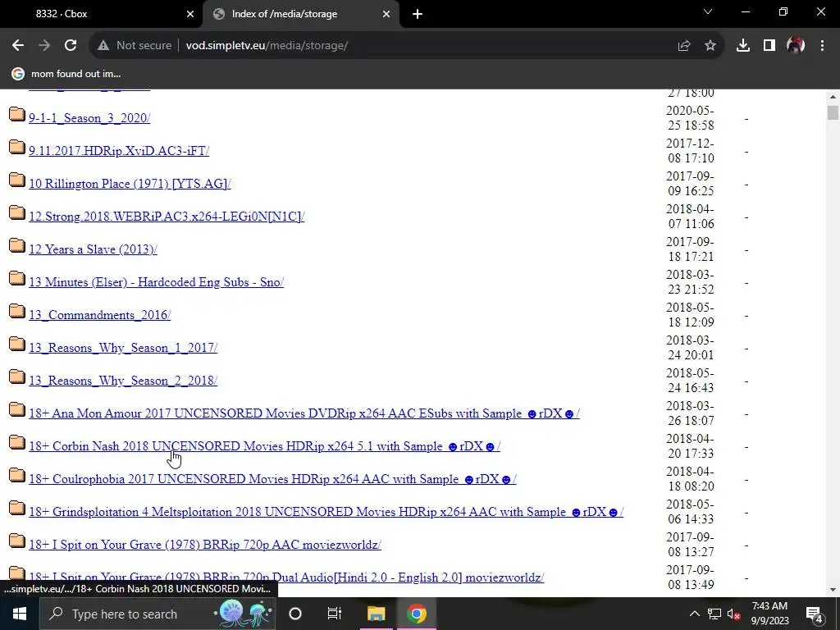Open 13 Minutes (Elser) Hardcoded Eng Subs link
This screenshot has width=840, height=630.
pyautogui.click(x=157, y=282)
